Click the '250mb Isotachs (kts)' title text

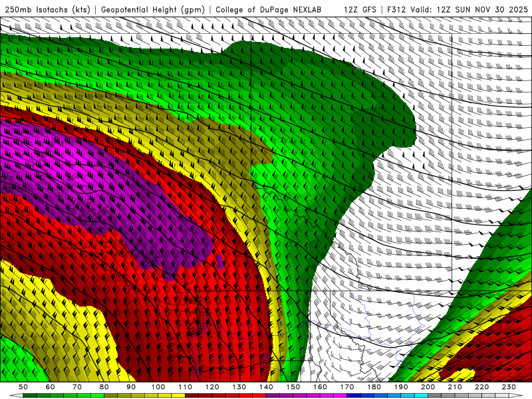tap(47, 9)
